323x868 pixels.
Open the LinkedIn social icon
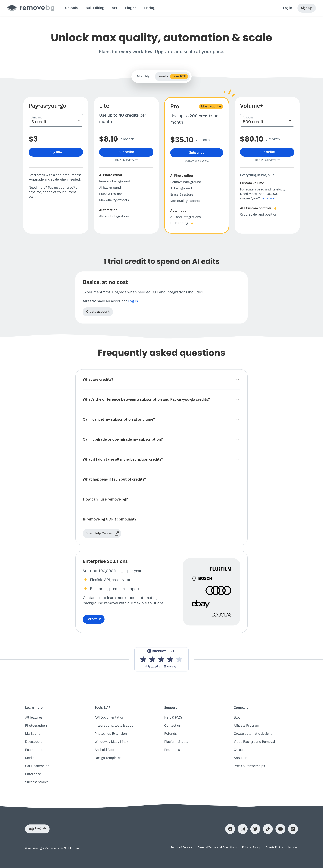pyautogui.click(x=293, y=829)
